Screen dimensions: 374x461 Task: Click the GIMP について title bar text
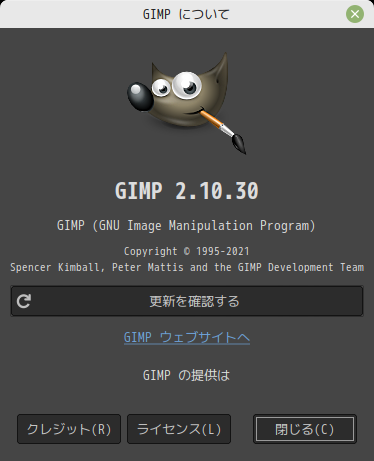[x=186, y=14]
